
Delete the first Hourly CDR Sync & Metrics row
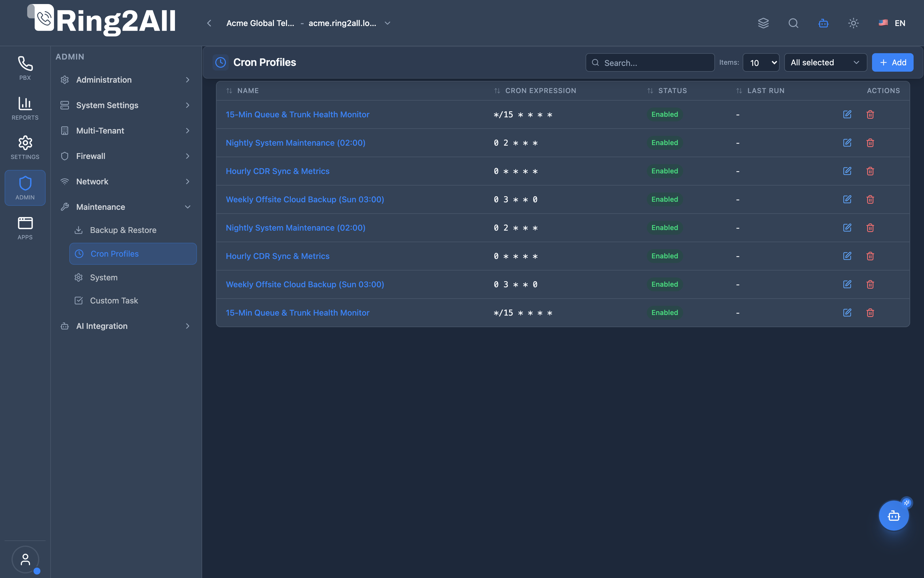(870, 171)
